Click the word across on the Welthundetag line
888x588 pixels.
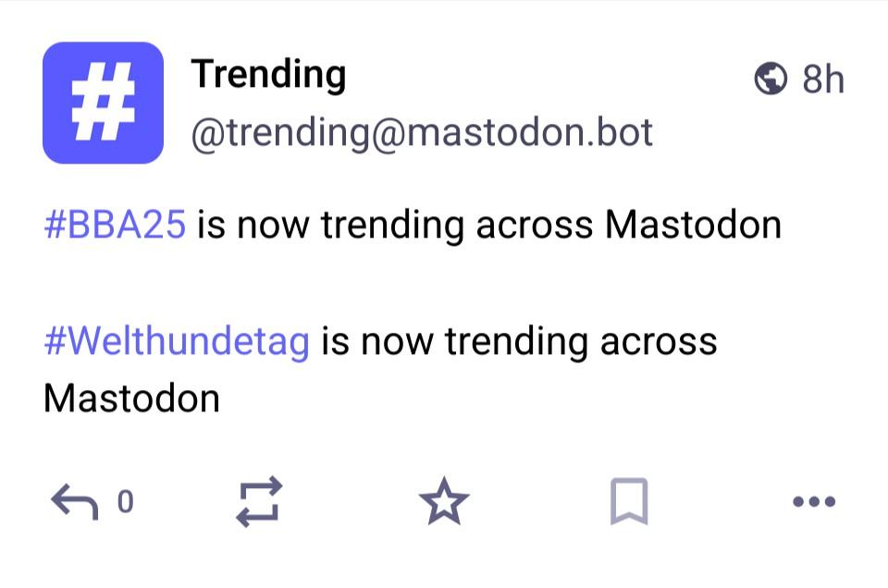pos(659,342)
